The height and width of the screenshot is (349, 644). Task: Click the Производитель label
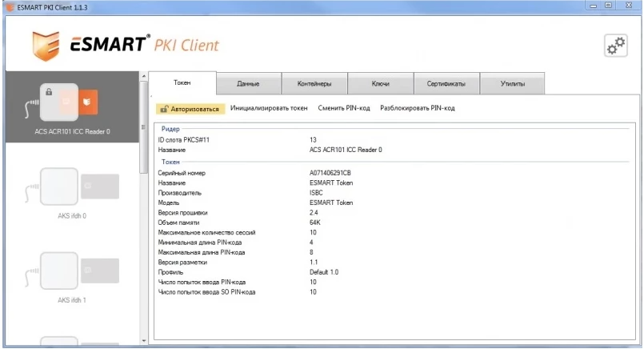[179, 193]
